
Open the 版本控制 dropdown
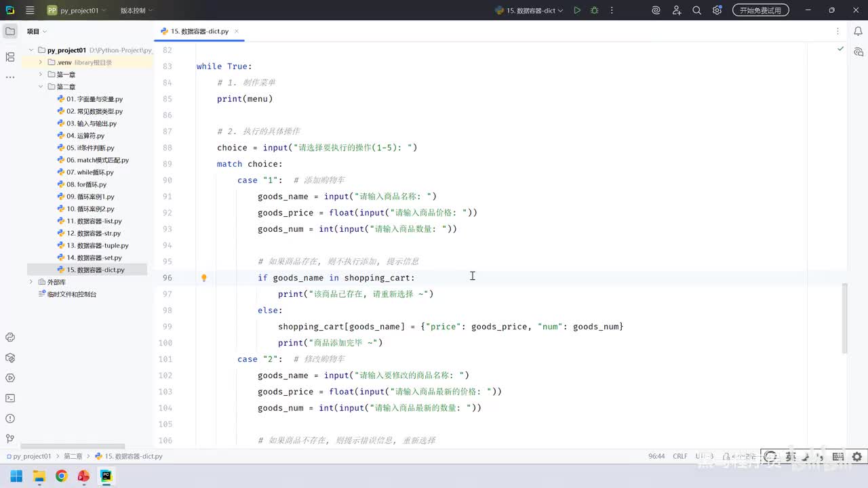[x=136, y=10]
